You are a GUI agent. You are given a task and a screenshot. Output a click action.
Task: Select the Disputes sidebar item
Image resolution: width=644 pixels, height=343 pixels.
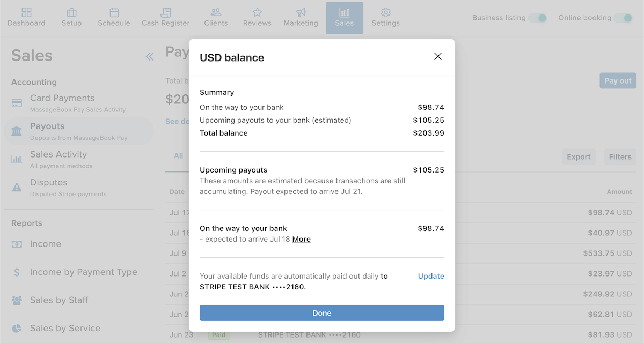78,188
